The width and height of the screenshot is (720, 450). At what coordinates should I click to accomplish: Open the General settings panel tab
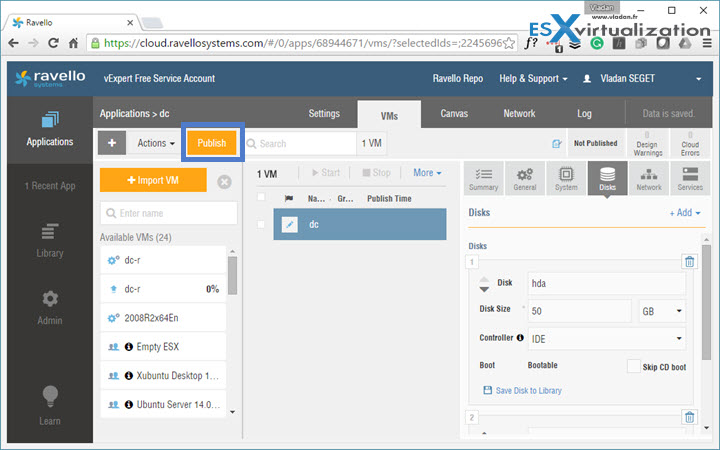[x=525, y=179]
